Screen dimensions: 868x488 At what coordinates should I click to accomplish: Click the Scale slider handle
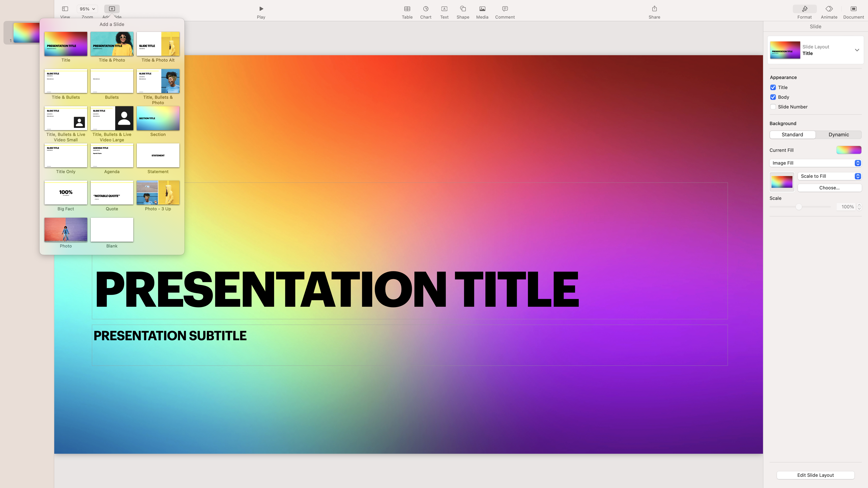[799, 207]
